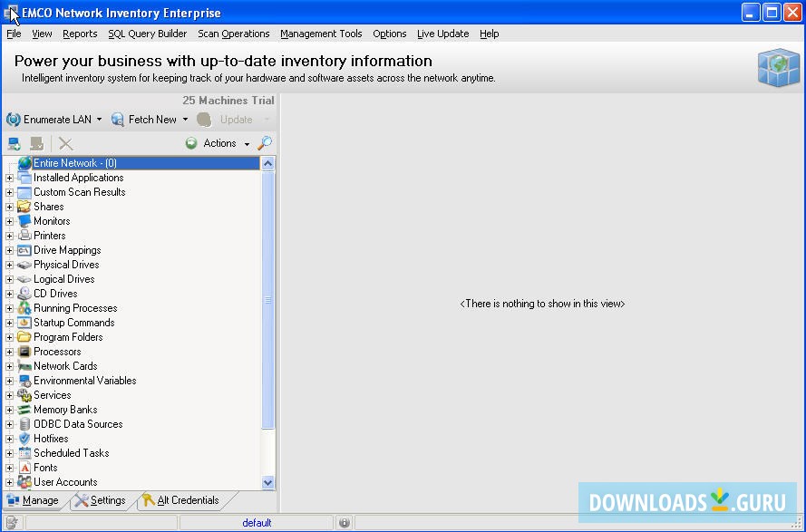Select the Scheduled Tasks tree item
The height and width of the screenshot is (532, 806).
click(x=71, y=453)
